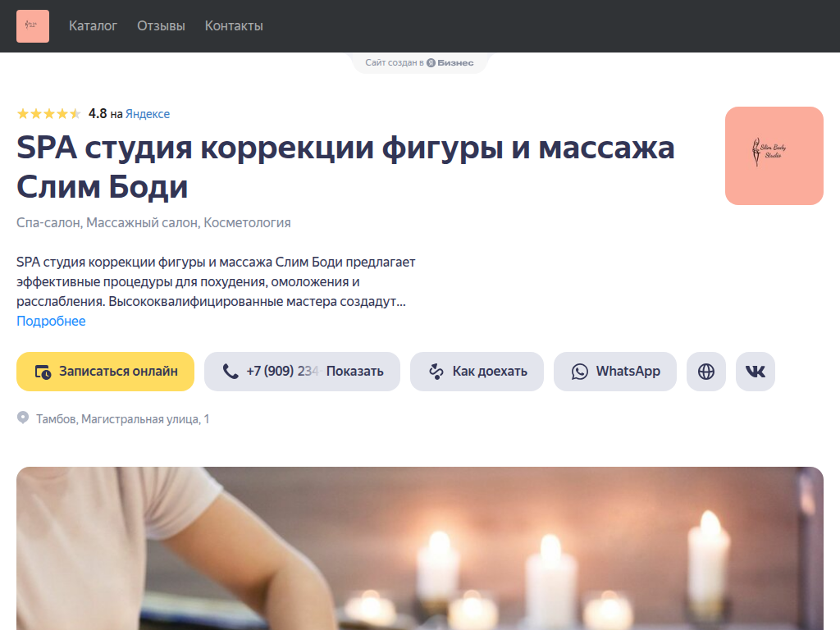Open the Каталог menu item
The image size is (840, 630).
pyautogui.click(x=93, y=25)
